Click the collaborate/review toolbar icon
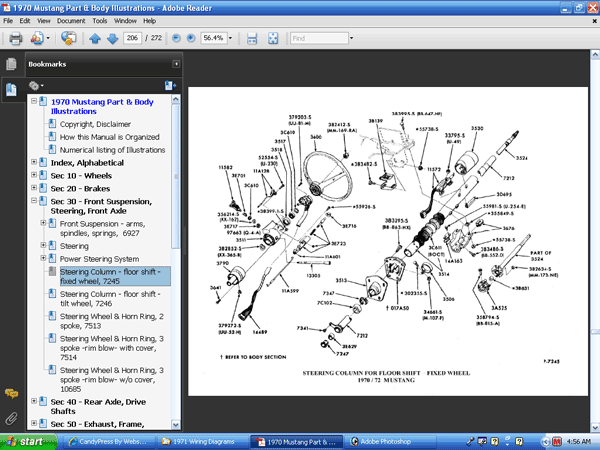 click(68, 38)
